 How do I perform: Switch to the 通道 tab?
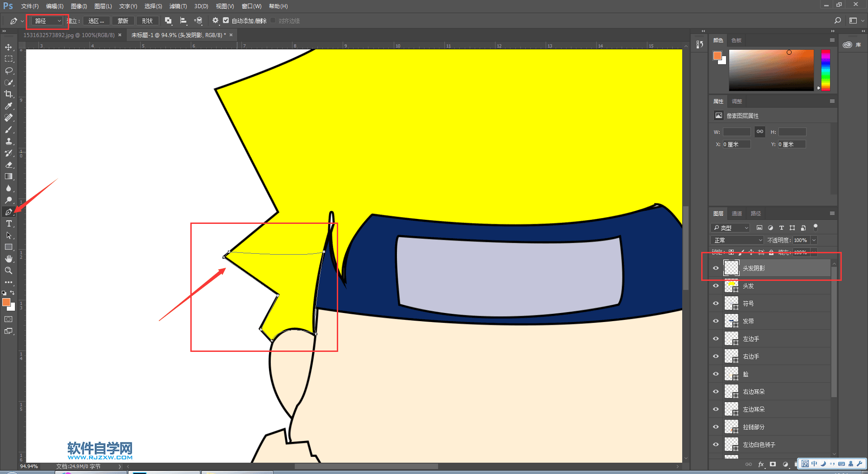737,213
